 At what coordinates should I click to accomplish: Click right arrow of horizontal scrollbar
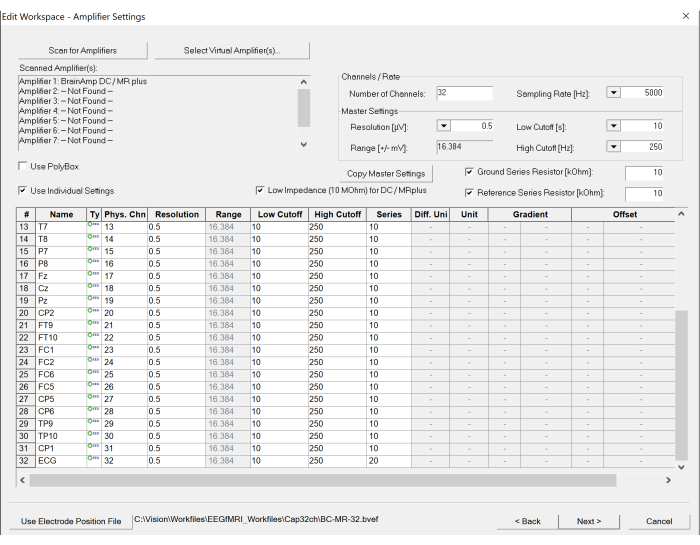coord(668,480)
